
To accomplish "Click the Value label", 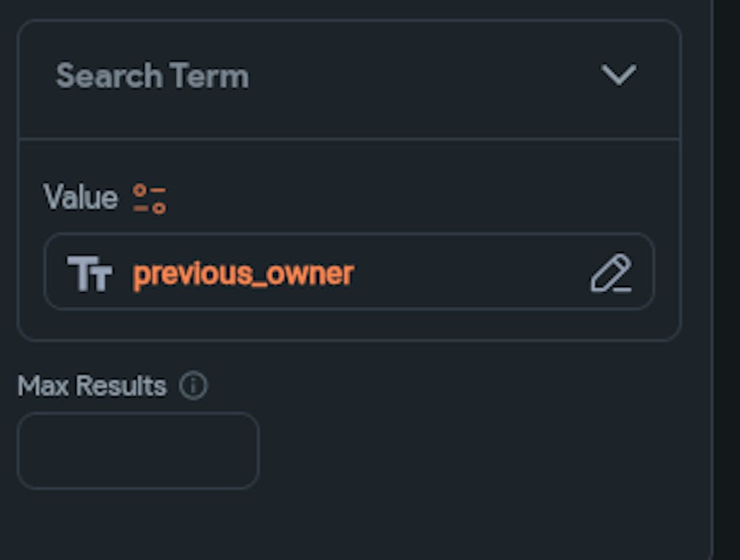I will (80, 198).
